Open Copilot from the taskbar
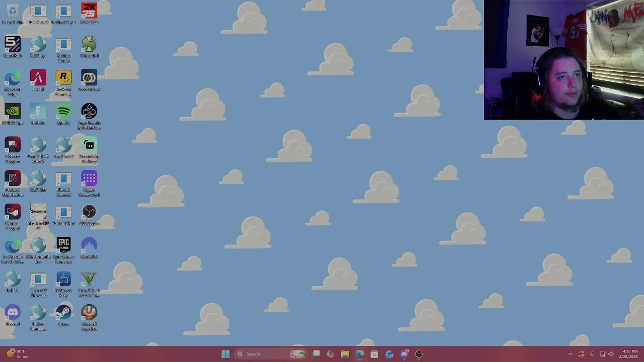 click(x=330, y=354)
